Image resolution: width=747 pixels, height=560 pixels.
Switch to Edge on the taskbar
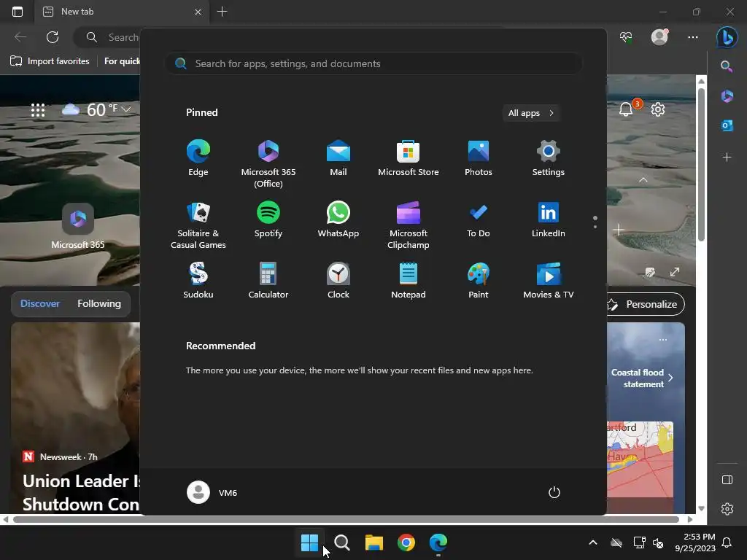[438, 542]
